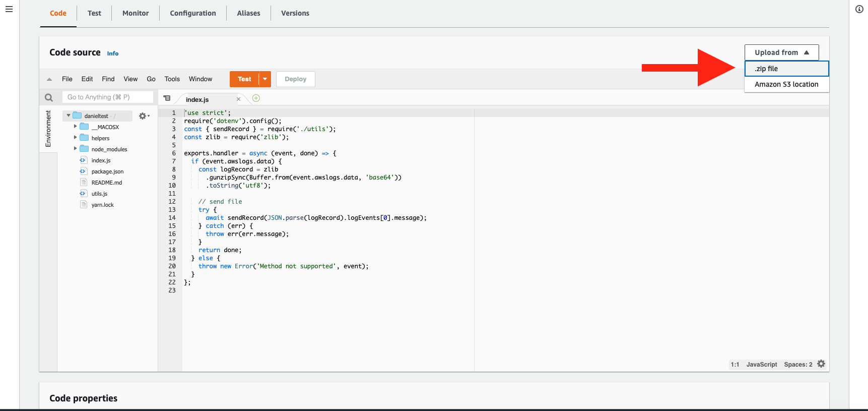
Task: Choose the .zip file upload option
Action: (787, 69)
